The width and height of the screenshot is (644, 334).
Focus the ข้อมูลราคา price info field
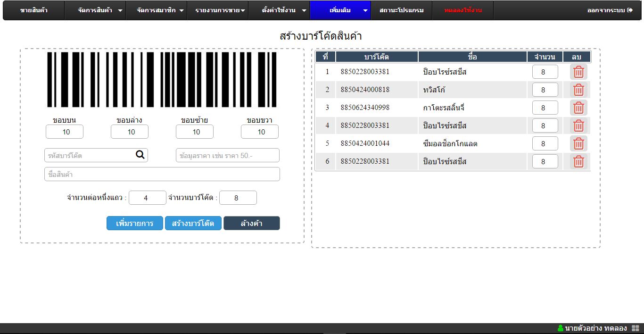click(x=228, y=155)
